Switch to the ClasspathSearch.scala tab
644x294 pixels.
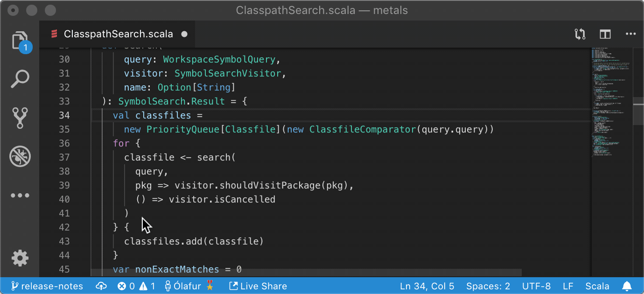[x=117, y=34]
